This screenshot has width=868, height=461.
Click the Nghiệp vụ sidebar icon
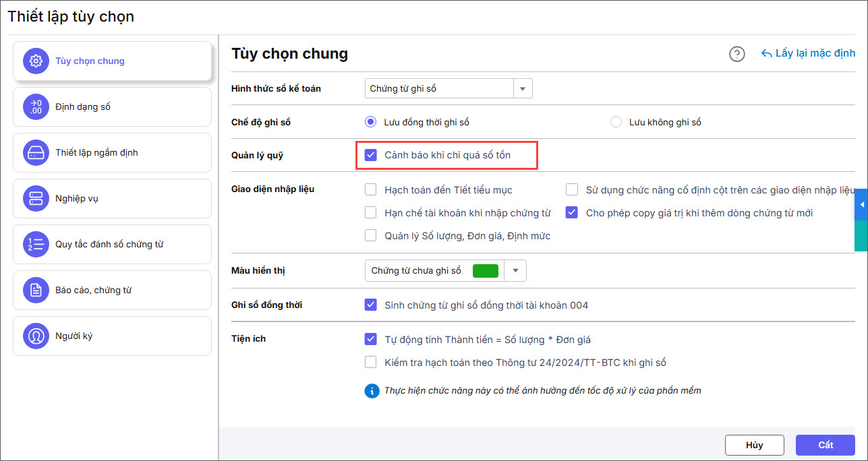click(36, 199)
